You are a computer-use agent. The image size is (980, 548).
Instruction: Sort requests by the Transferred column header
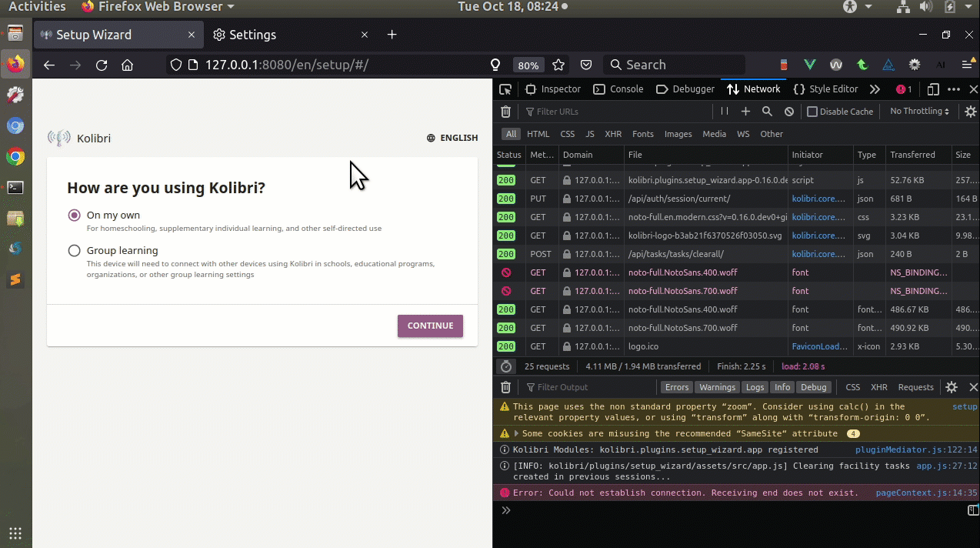918,155
